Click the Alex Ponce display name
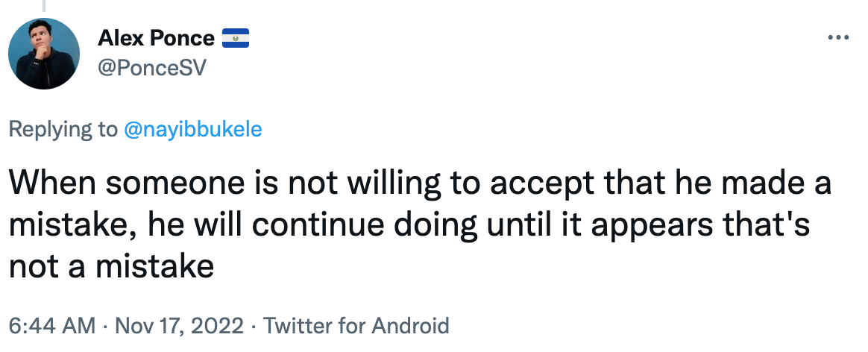 pos(157,38)
